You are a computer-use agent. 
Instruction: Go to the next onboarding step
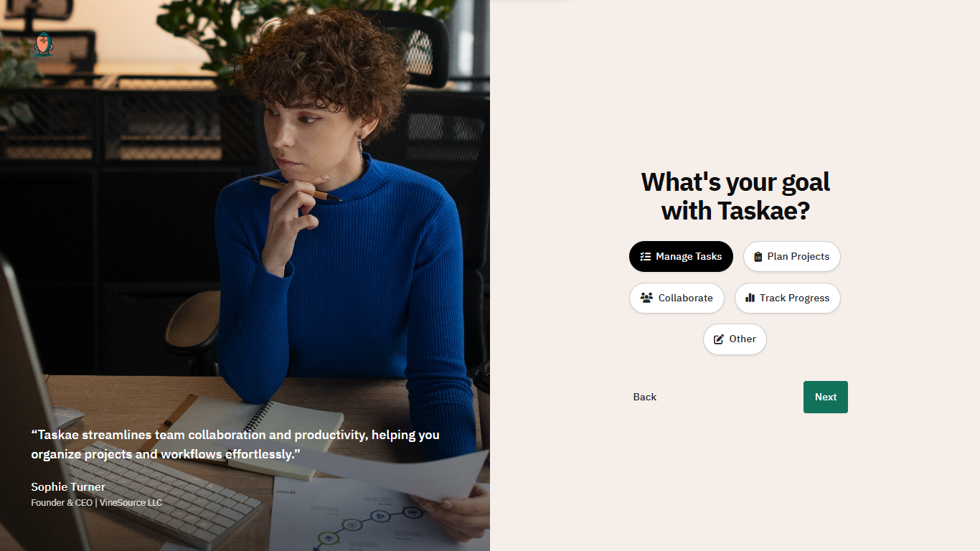[x=826, y=397]
